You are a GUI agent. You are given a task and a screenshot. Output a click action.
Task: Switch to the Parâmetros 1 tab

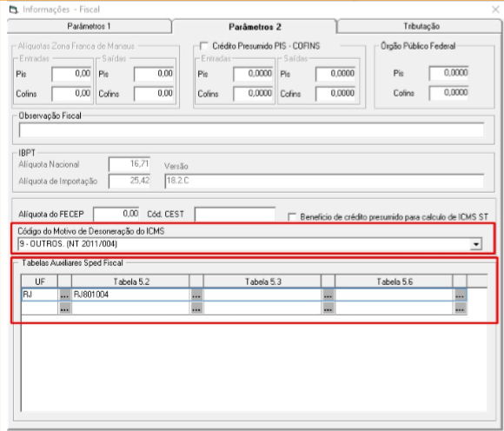pos(89,26)
